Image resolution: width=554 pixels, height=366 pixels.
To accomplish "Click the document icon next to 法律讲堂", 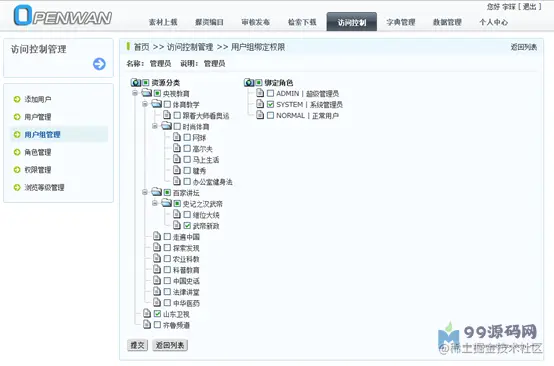I will (157, 291).
